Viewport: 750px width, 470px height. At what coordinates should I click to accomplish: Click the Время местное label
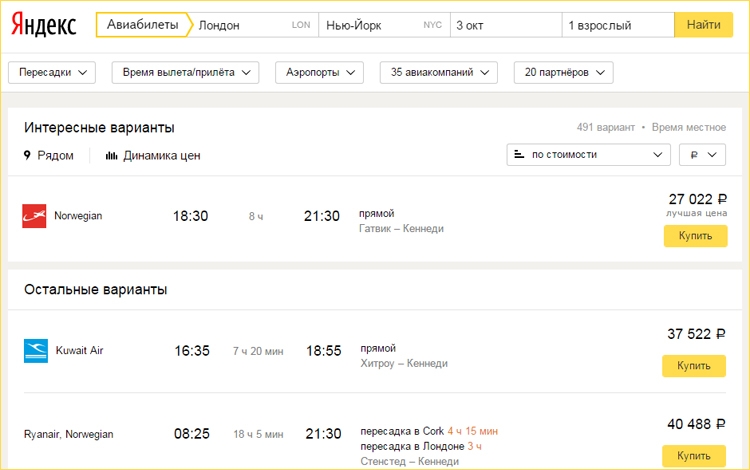point(689,128)
